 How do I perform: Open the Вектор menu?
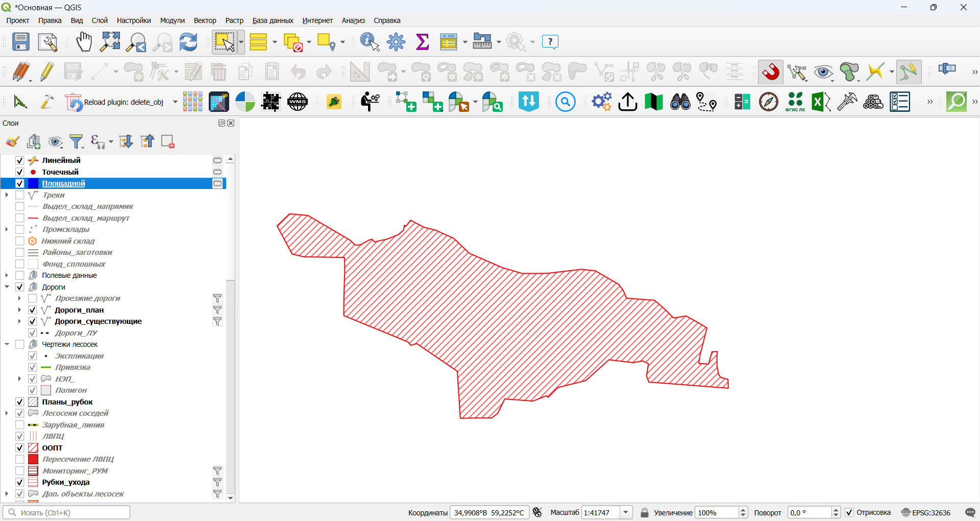205,20
